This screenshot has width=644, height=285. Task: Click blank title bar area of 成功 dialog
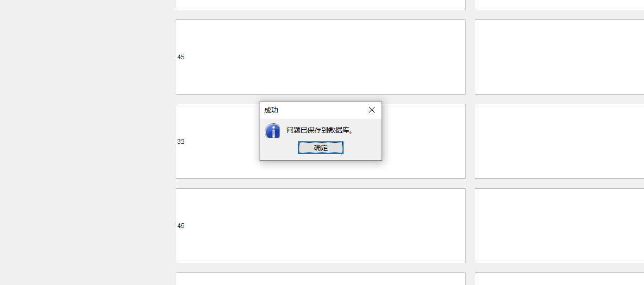320,110
